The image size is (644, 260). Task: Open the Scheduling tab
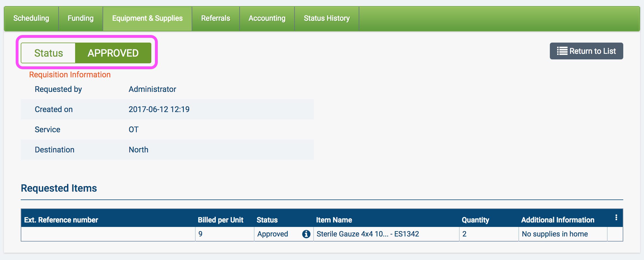pos(31,18)
